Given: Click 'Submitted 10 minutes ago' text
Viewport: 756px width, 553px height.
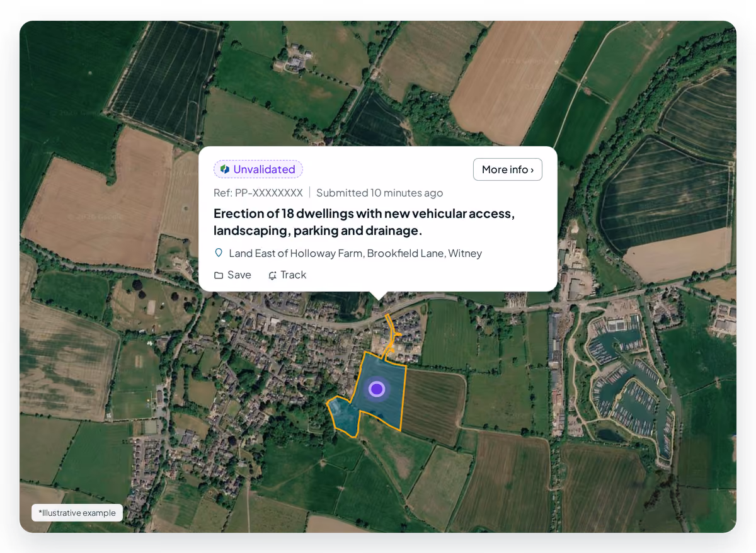Looking at the screenshot, I should click(379, 193).
